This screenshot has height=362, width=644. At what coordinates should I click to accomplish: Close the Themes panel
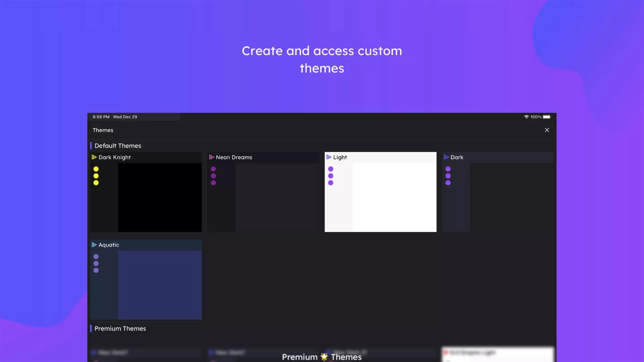click(x=547, y=130)
